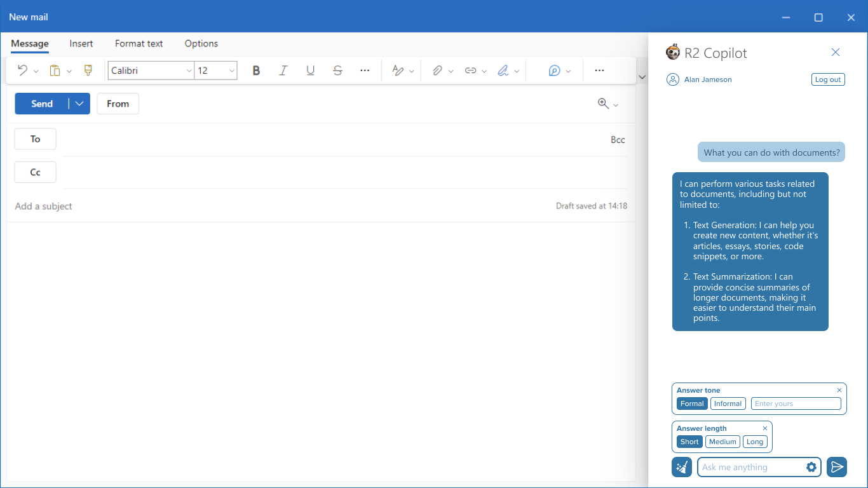Click the send message paper plane icon
The image size is (868, 488).
(x=837, y=467)
